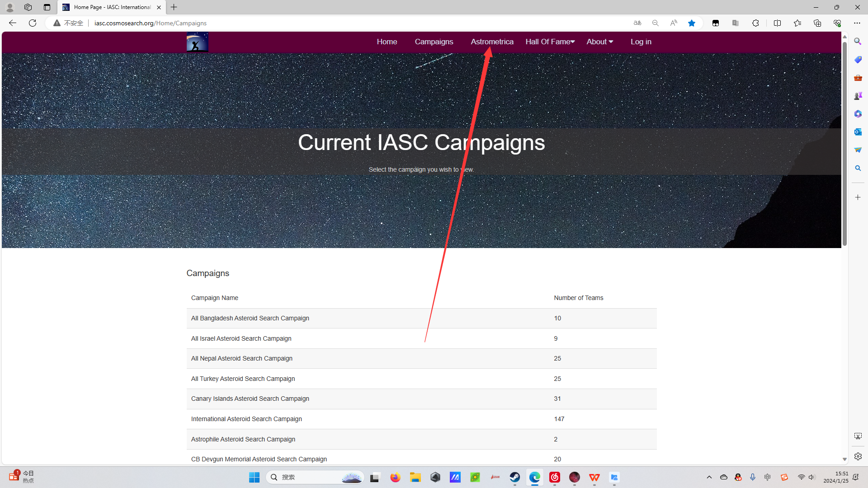Open All Nepal Asteroid Search Campaign
868x488 pixels.
pos(241,358)
